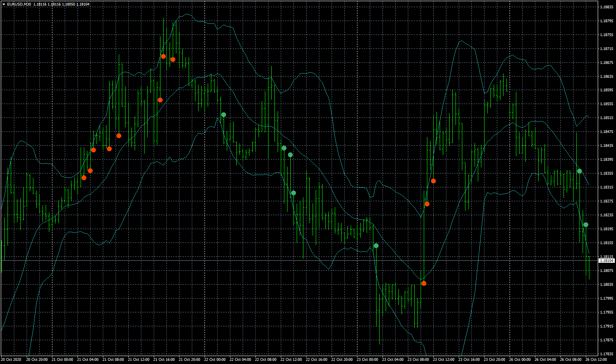The height and width of the screenshot is (364, 616).
Task: Click time axis label 26 Oct 00:00
Action: [520, 360]
